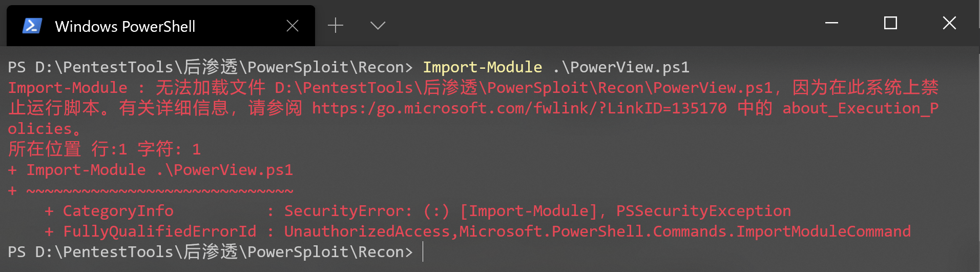Click the PowerShell icon in the tab
Screen dimensions: 980x272
[32, 26]
